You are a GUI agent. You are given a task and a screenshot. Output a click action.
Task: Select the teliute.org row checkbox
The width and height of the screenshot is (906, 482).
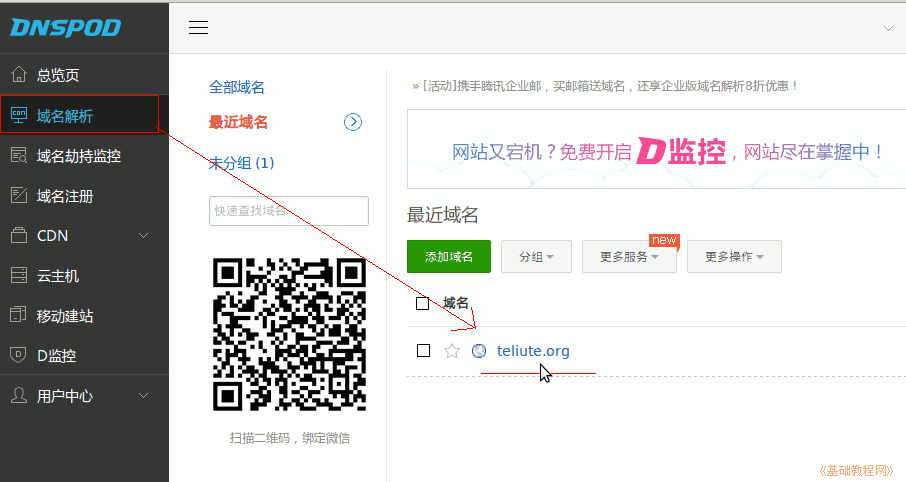click(424, 350)
